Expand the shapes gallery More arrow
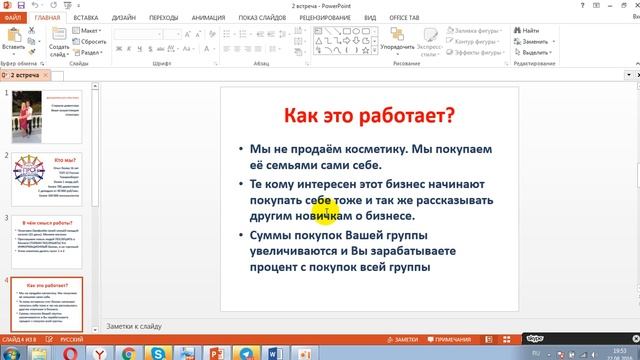 pos(374,51)
